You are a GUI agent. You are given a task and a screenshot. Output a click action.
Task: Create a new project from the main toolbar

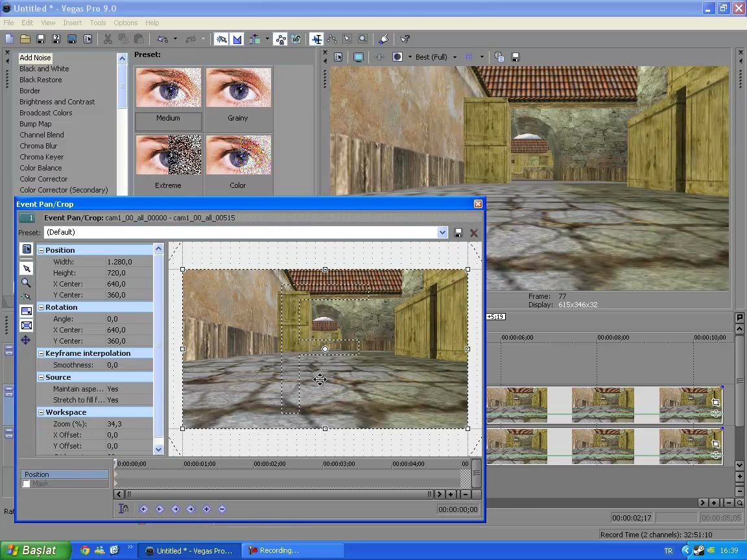(10, 39)
